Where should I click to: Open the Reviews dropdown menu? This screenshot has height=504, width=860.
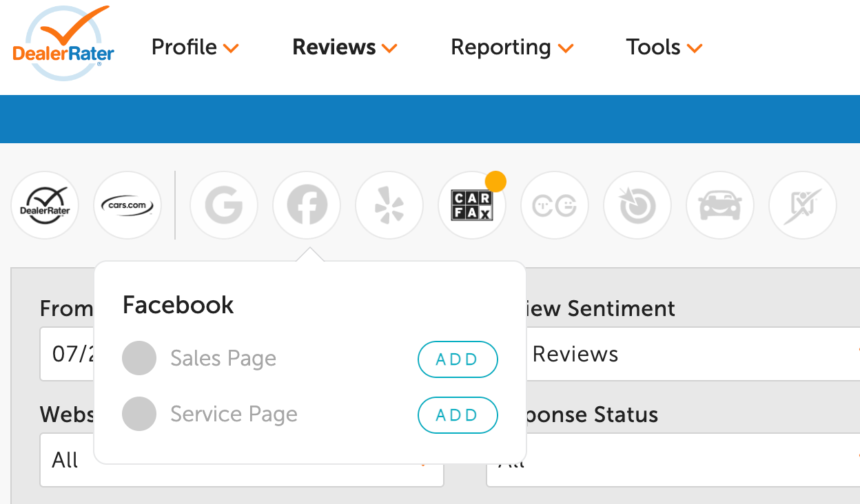345,48
